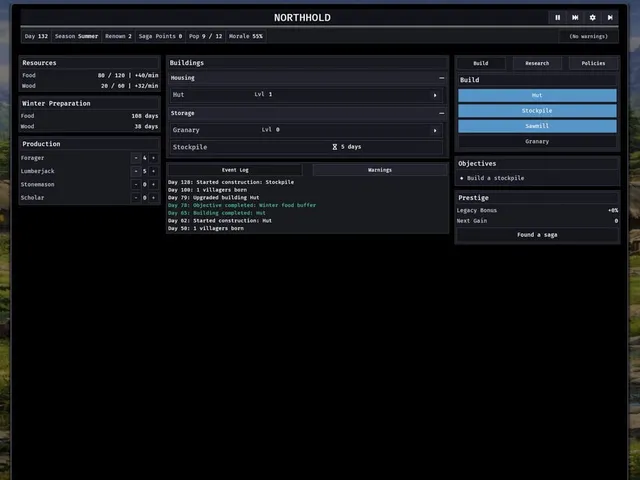Build a Hut from the build list

[x=537, y=96]
